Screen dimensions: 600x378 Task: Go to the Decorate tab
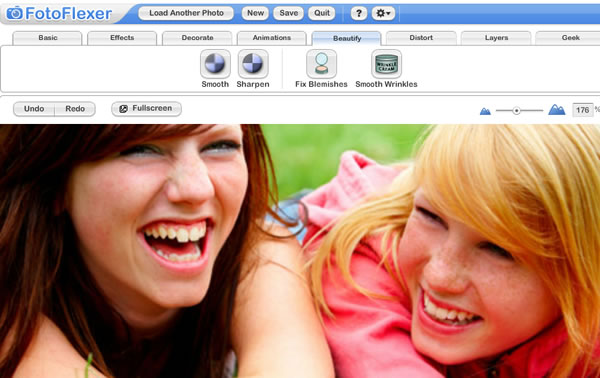click(x=197, y=38)
